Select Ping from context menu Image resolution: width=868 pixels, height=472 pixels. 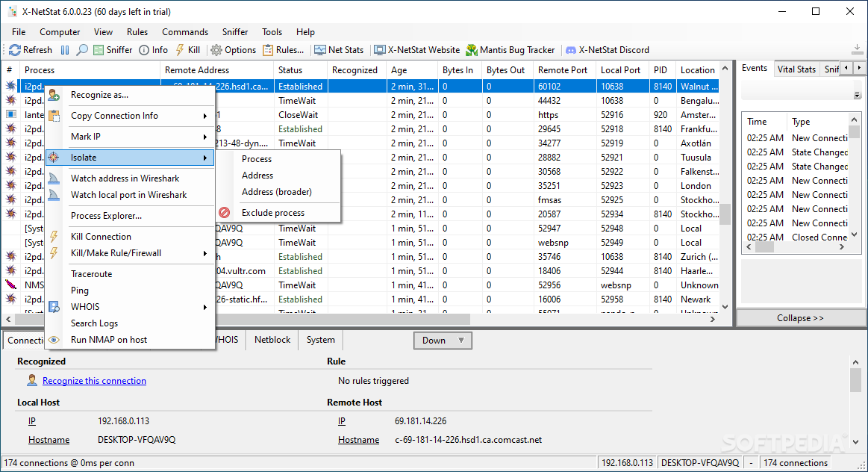coord(80,291)
